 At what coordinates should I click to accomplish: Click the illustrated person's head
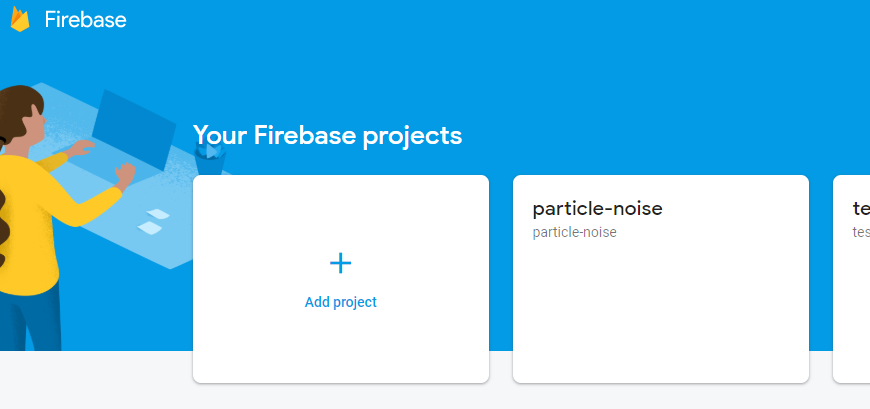point(22,115)
